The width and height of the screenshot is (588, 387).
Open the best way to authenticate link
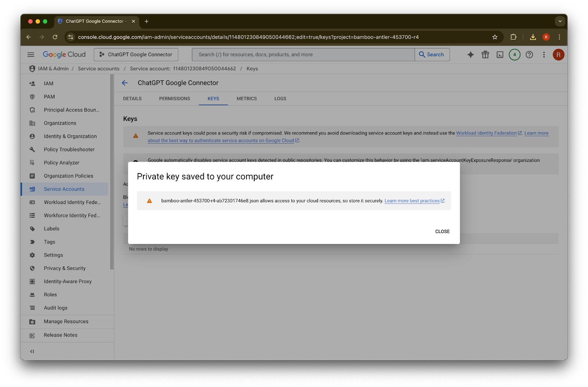click(223, 141)
